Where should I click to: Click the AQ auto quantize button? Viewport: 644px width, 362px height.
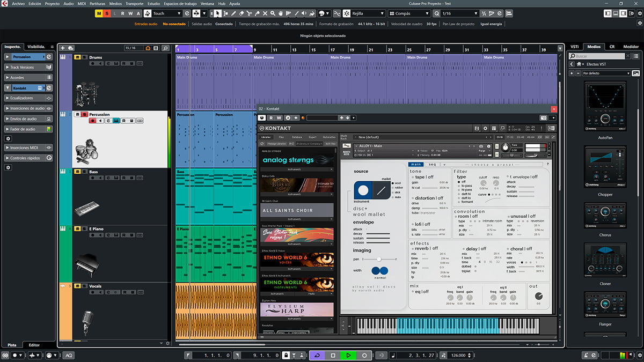[69, 355]
